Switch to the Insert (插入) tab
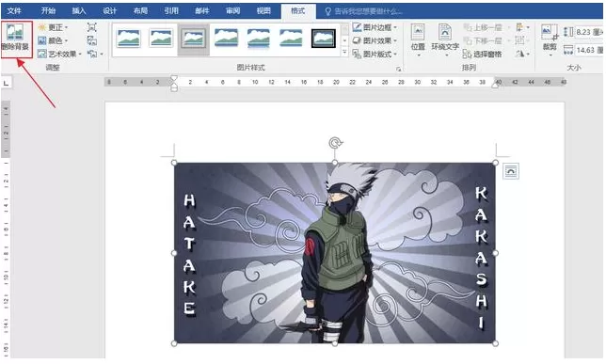The height and width of the screenshot is (364, 606). tap(79, 11)
